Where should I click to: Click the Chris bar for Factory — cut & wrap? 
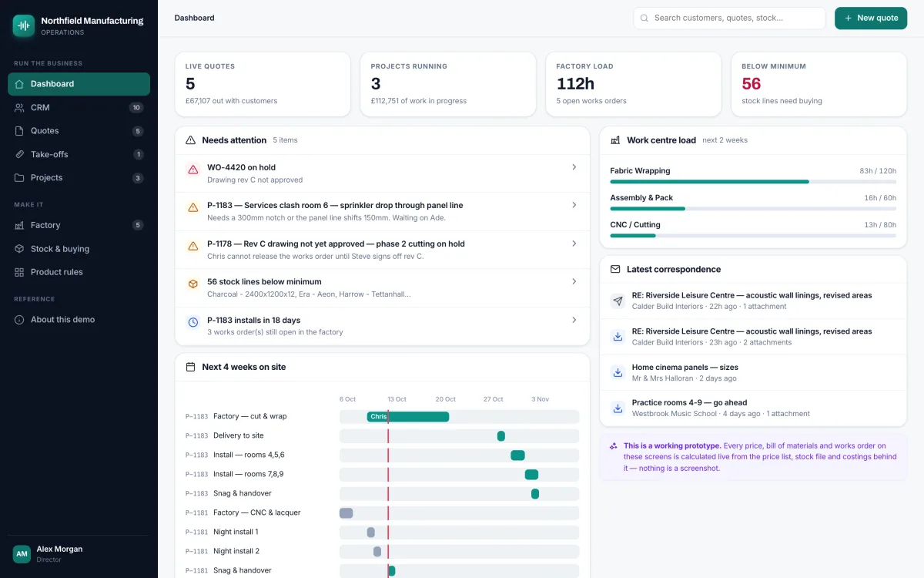[x=408, y=417]
